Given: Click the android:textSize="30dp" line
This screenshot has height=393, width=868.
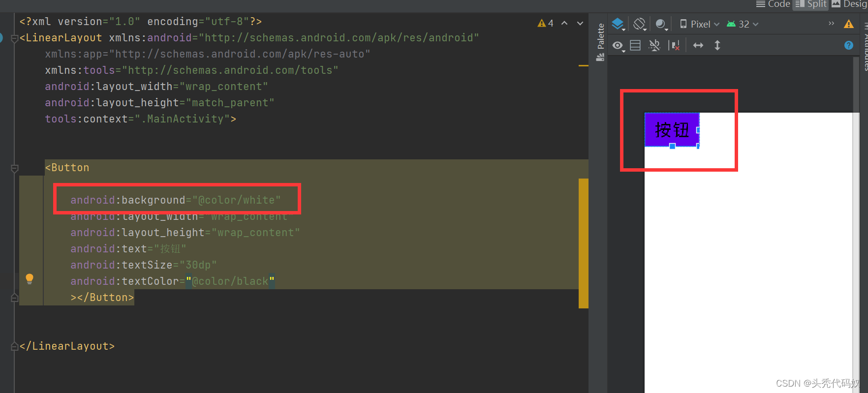Looking at the screenshot, I should coord(143,265).
